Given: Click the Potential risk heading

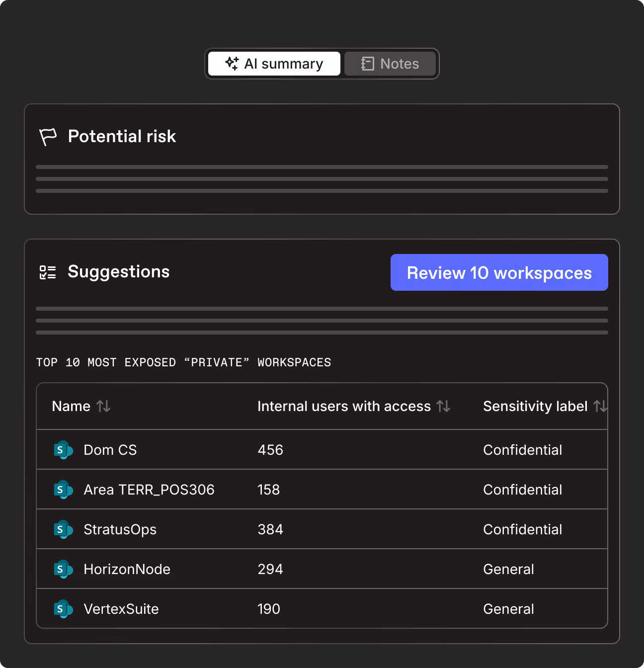Looking at the screenshot, I should pyautogui.click(x=122, y=136).
